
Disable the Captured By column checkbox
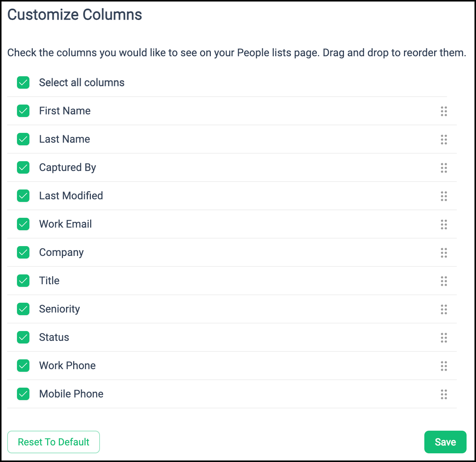[x=23, y=167]
